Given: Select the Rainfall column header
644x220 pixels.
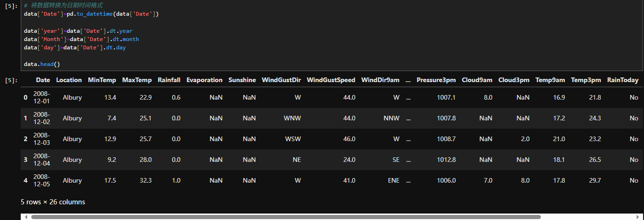Looking at the screenshot, I should (x=169, y=80).
